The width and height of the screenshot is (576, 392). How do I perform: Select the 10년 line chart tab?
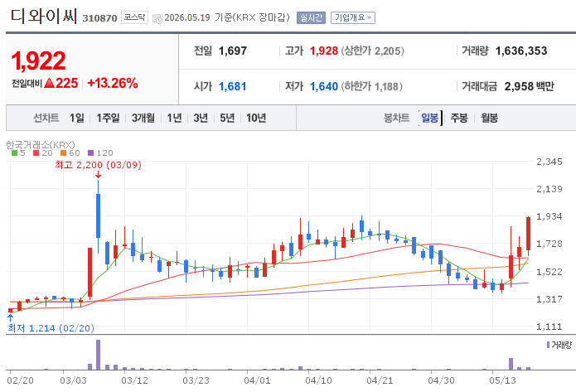256,118
